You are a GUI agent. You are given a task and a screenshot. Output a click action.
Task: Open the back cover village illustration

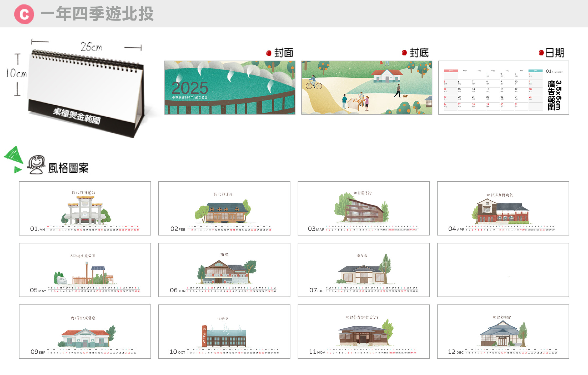(x=366, y=88)
